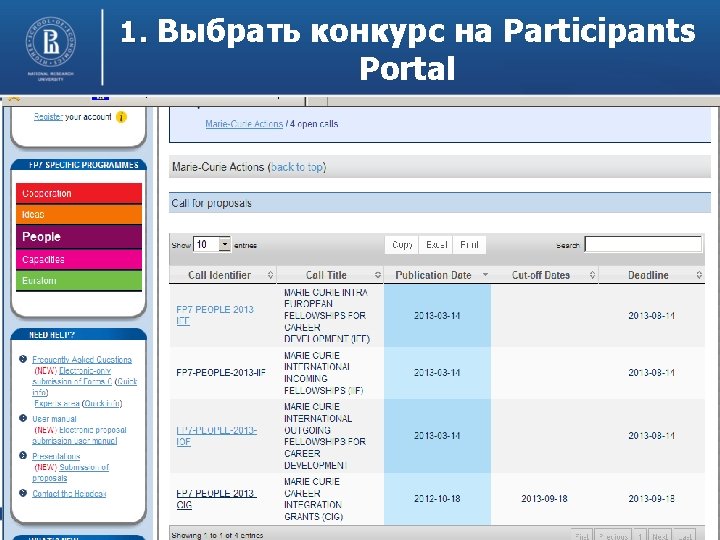Open the FP7-PEOPLE-2013-IEF call link

(x=215, y=315)
